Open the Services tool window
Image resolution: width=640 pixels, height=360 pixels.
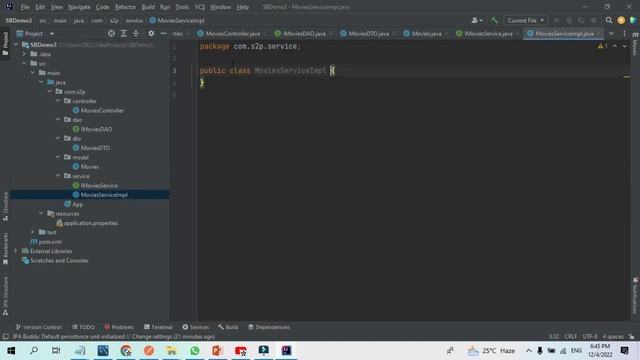tap(196, 327)
